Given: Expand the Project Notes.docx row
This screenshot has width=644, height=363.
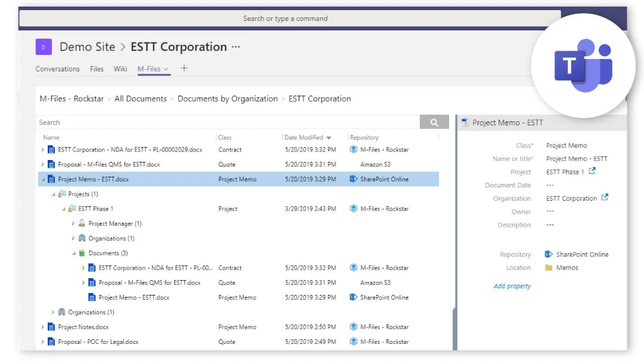Looking at the screenshot, I should click(x=42, y=327).
